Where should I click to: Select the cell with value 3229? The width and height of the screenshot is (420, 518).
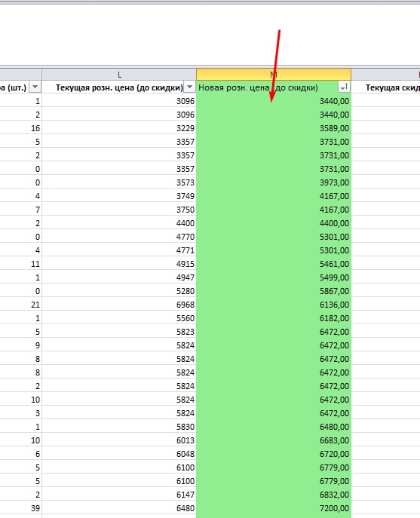tap(119, 128)
